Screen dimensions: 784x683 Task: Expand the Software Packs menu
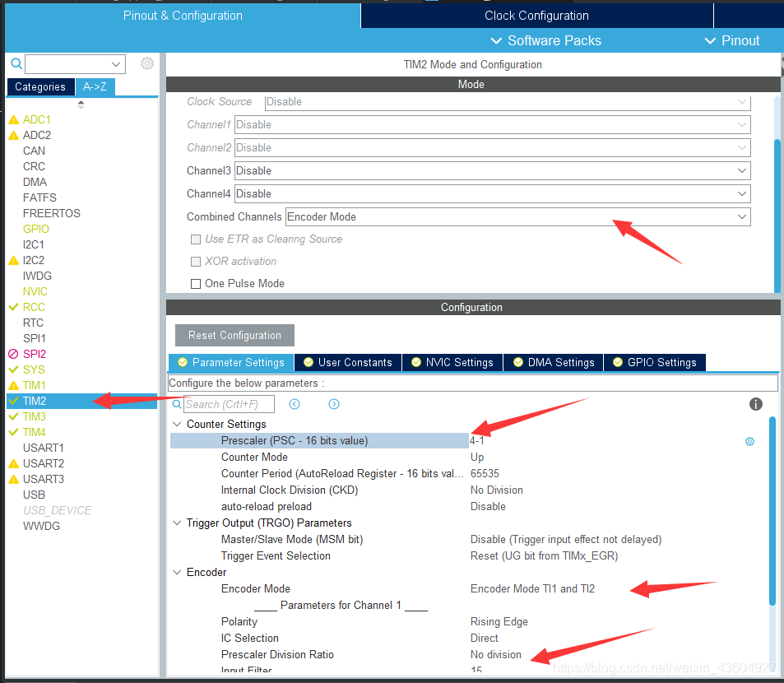[x=546, y=40]
